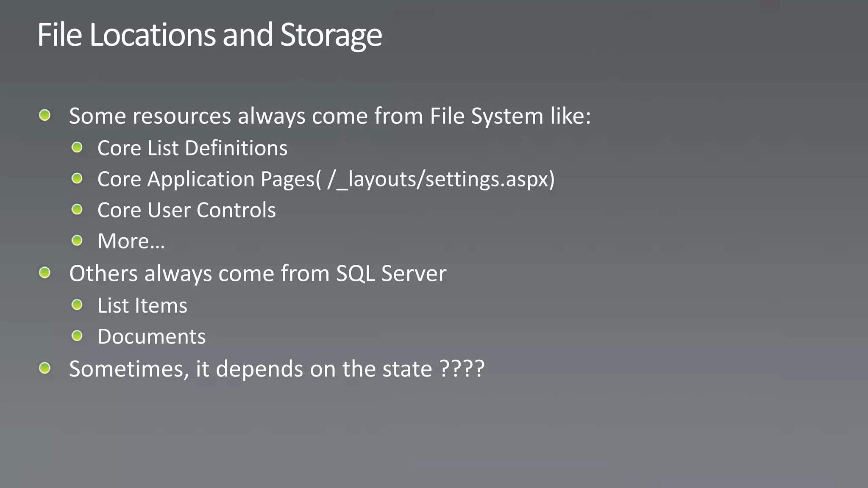Click the green bullet beside "Core User Controls"

(x=77, y=209)
